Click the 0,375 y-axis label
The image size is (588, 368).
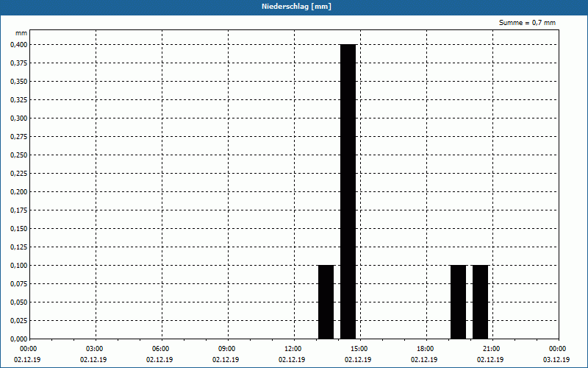pyautogui.click(x=19, y=63)
